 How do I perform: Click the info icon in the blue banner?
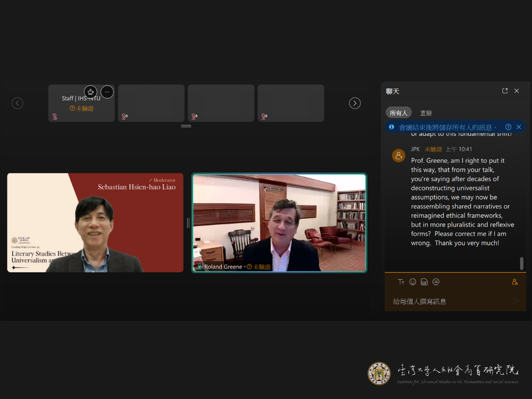point(391,127)
